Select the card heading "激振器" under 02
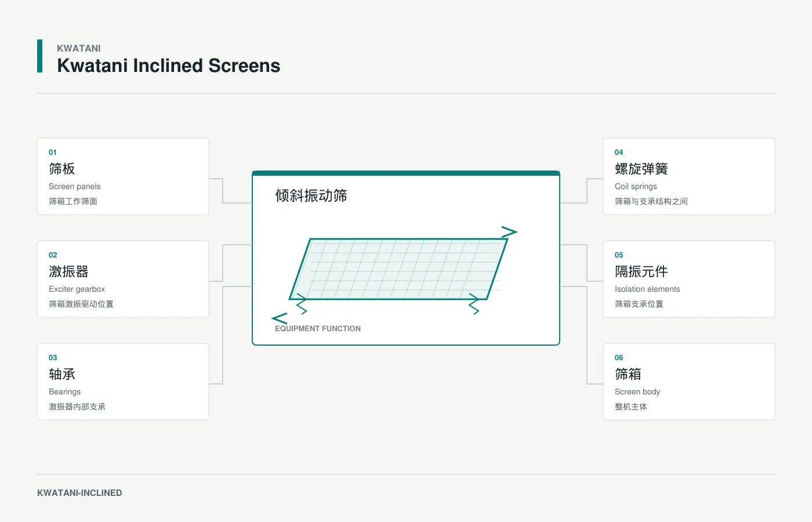812x522 pixels. click(x=68, y=271)
